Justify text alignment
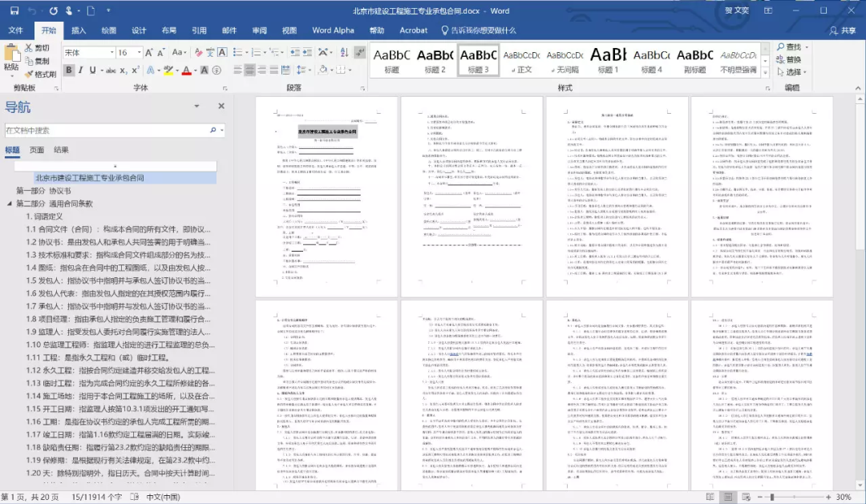 273,70
